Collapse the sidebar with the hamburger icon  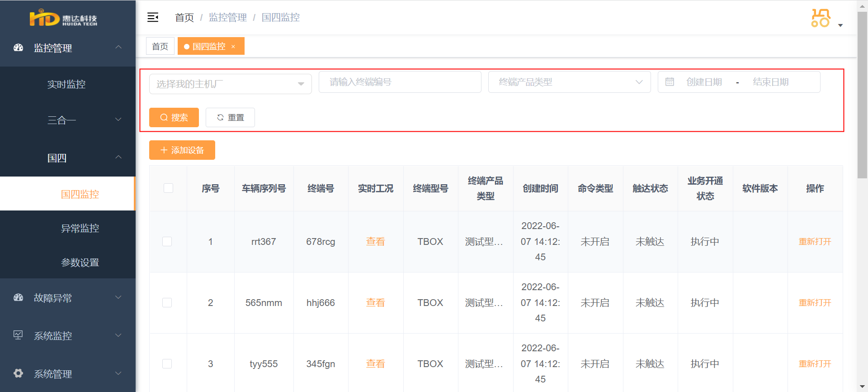(x=153, y=17)
